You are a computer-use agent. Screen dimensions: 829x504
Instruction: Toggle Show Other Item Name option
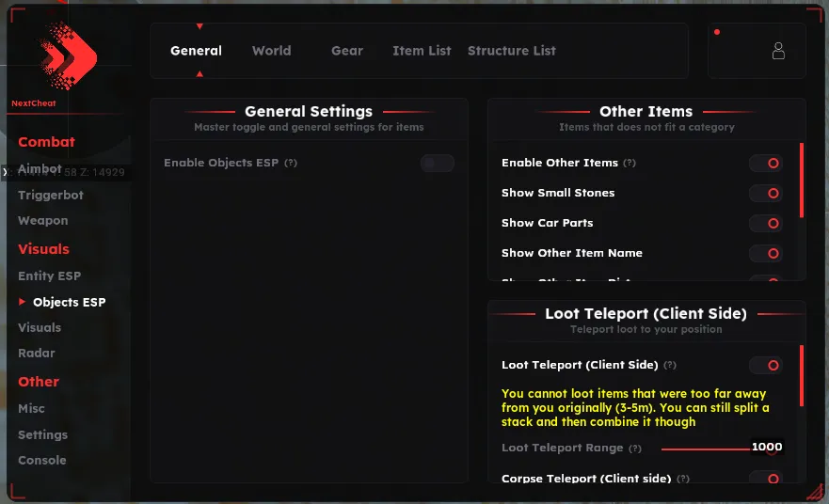coord(766,254)
